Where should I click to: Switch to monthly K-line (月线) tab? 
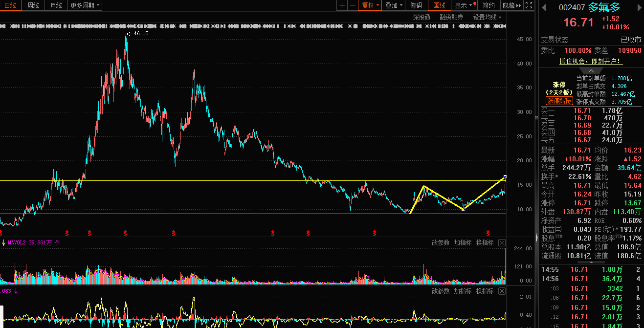click(56, 5)
